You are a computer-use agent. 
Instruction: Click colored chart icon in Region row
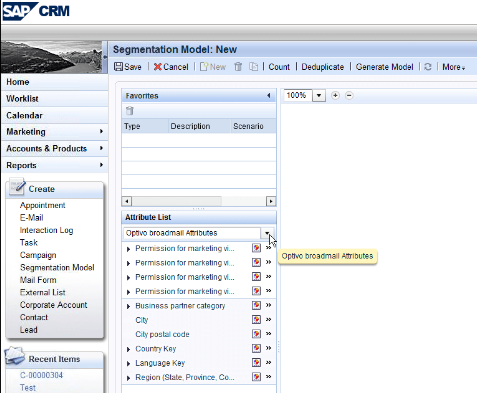[x=256, y=377]
